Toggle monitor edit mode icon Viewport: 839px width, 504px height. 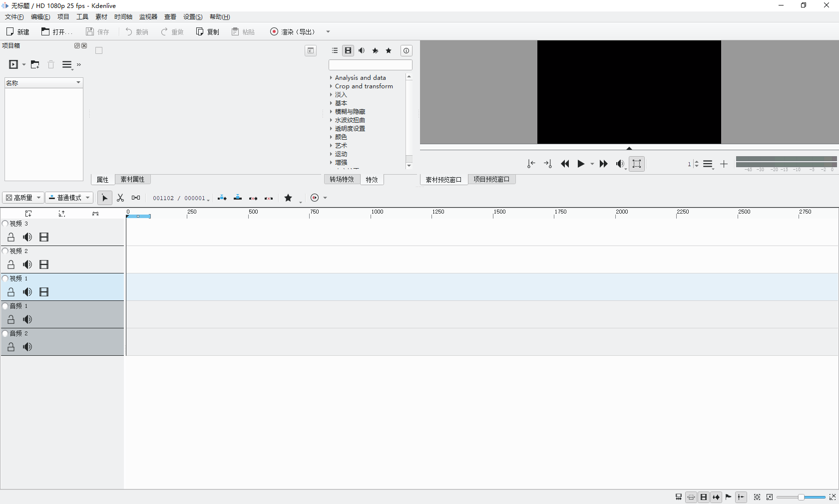click(637, 164)
